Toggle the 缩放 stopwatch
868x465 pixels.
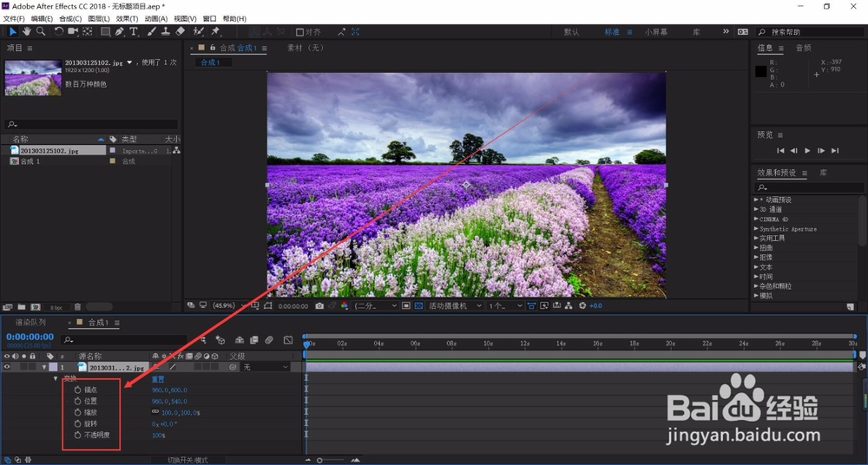[x=78, y=412]
